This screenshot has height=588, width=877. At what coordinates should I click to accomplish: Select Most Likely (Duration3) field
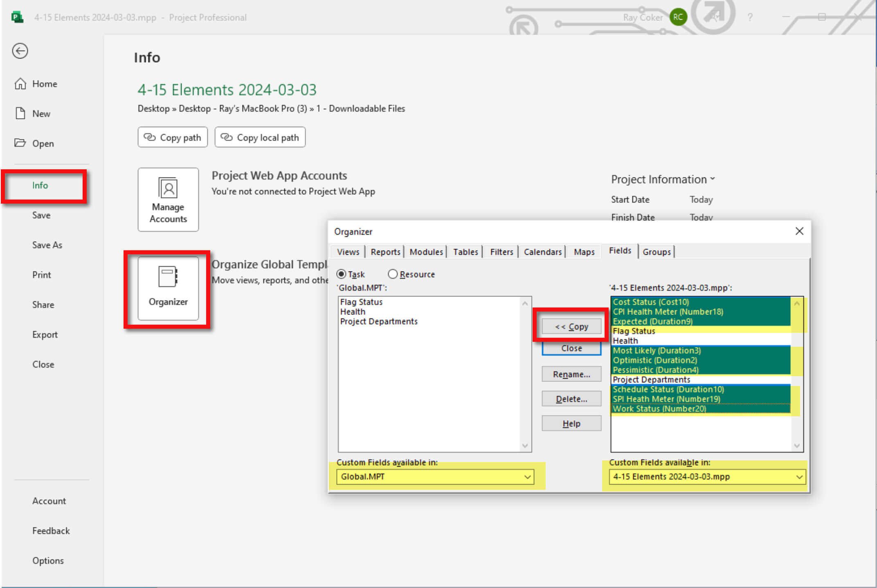point(701,350)
